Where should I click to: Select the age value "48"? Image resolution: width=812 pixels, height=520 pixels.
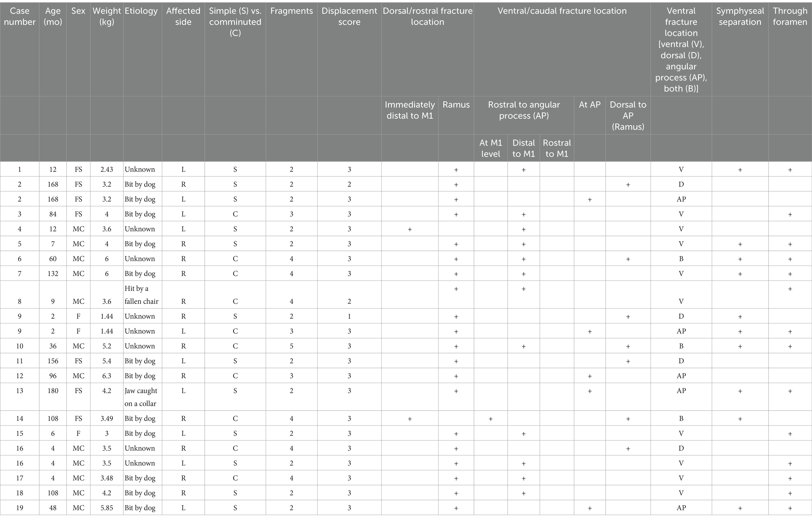coord(53,508)
